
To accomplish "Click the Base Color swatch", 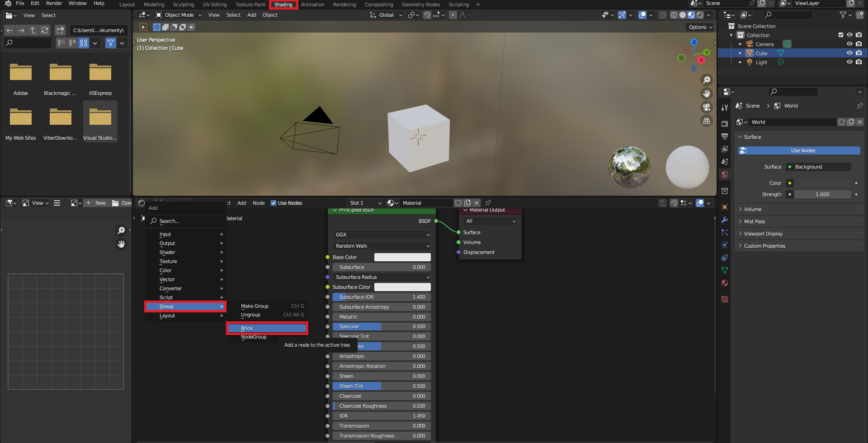I will (x=402, y=257).
